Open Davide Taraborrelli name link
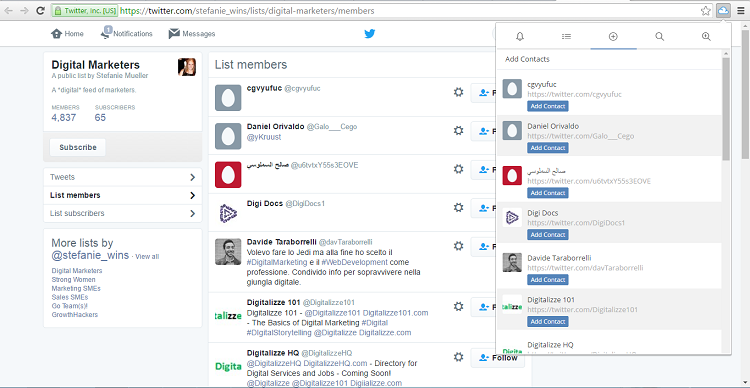The image size is (750, 388). pos(281,242)
